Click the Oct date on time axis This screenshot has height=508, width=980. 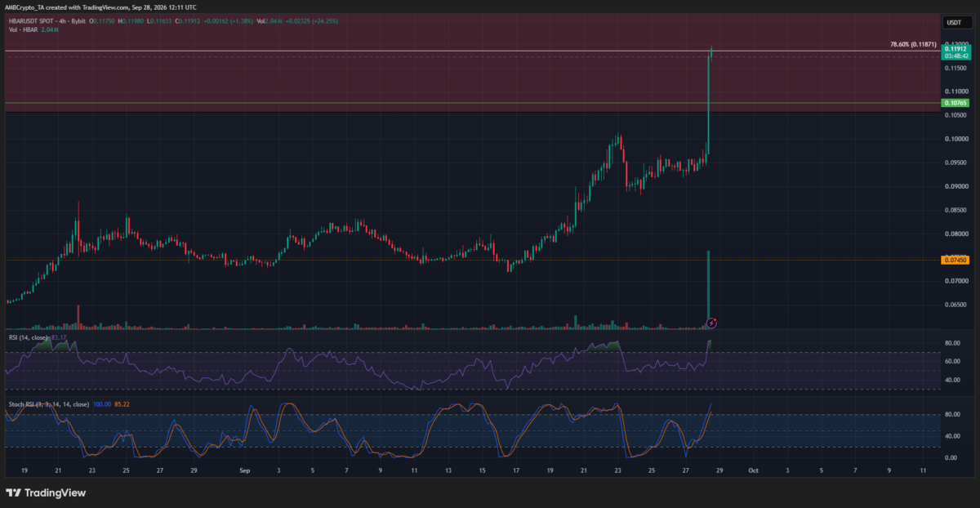pos(752,470)
